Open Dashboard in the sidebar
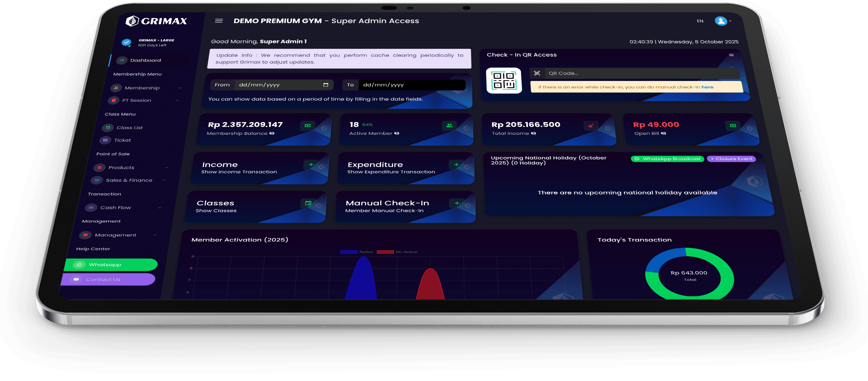 click(x=145, y=60)
